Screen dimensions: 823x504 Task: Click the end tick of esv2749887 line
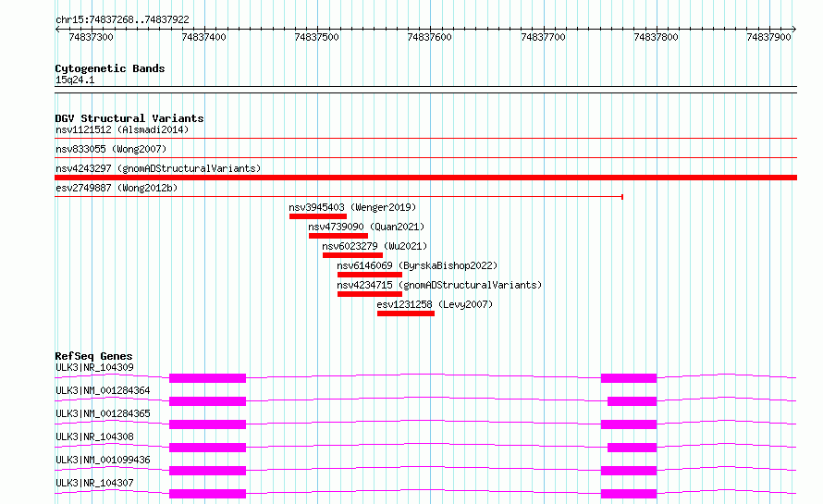tap(622, 197)
